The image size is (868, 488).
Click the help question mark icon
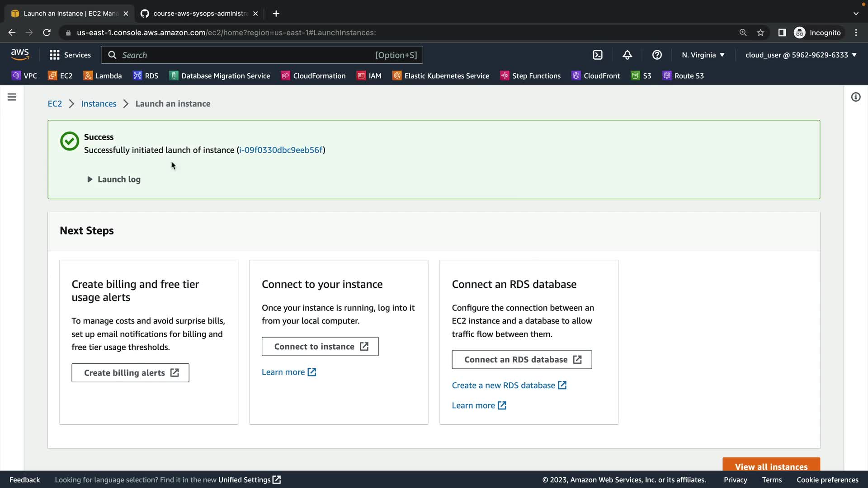click(657, 55)
